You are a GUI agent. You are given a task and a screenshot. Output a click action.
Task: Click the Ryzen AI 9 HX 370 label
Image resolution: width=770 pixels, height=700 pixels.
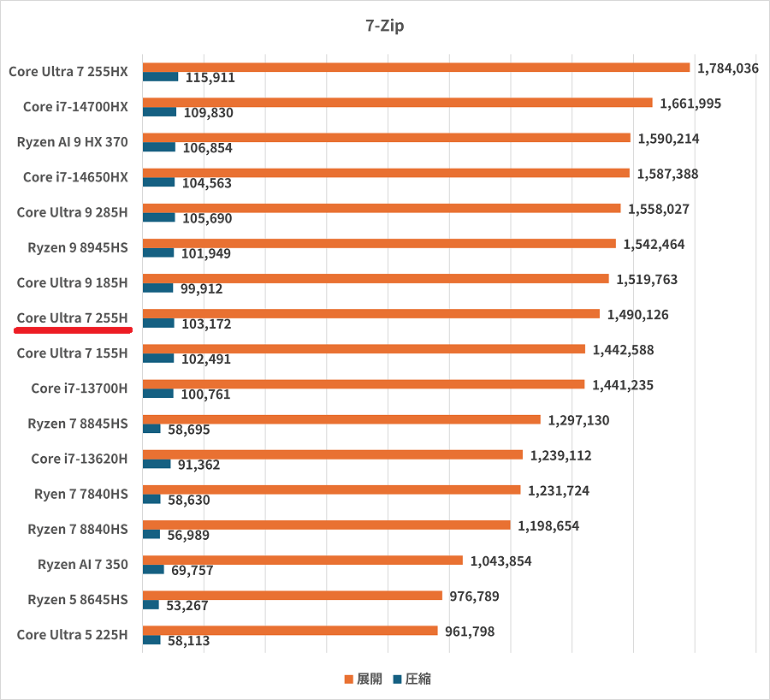click(72, 142)
